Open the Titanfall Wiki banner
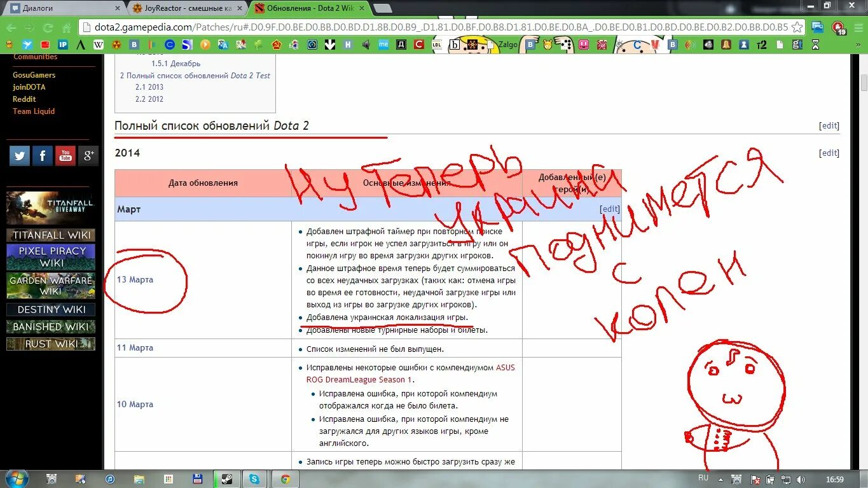 tap(51, 235)
